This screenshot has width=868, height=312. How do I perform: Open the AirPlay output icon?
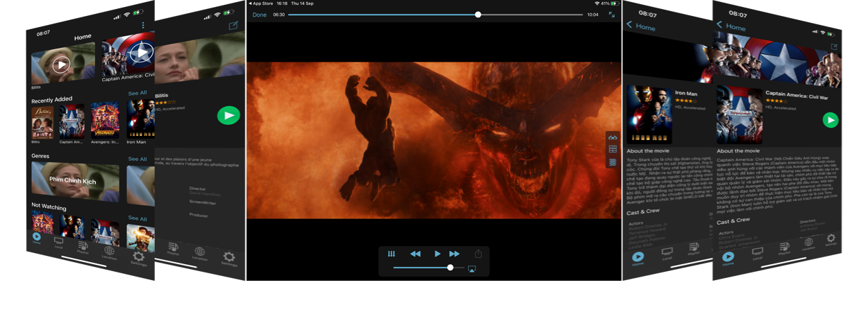click(471, 268)
